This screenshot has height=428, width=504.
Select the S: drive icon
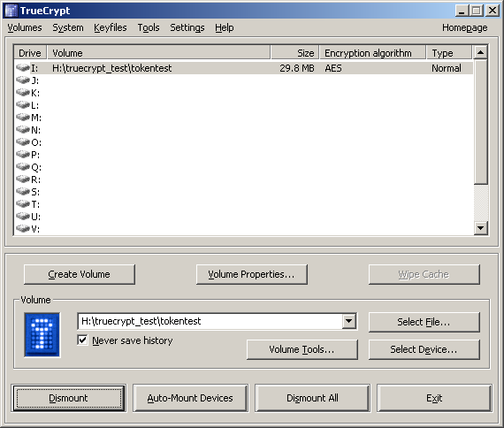coord(23,191)
